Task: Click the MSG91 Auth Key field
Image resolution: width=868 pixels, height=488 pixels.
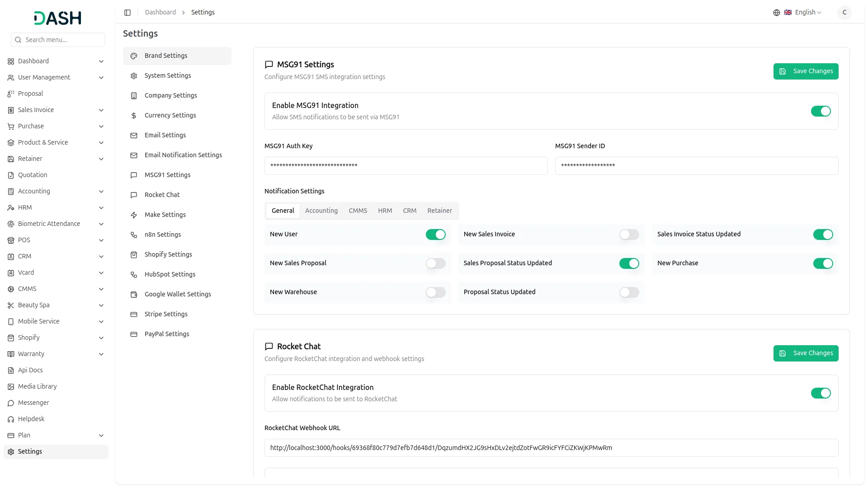Action: (x=406, y=166)
